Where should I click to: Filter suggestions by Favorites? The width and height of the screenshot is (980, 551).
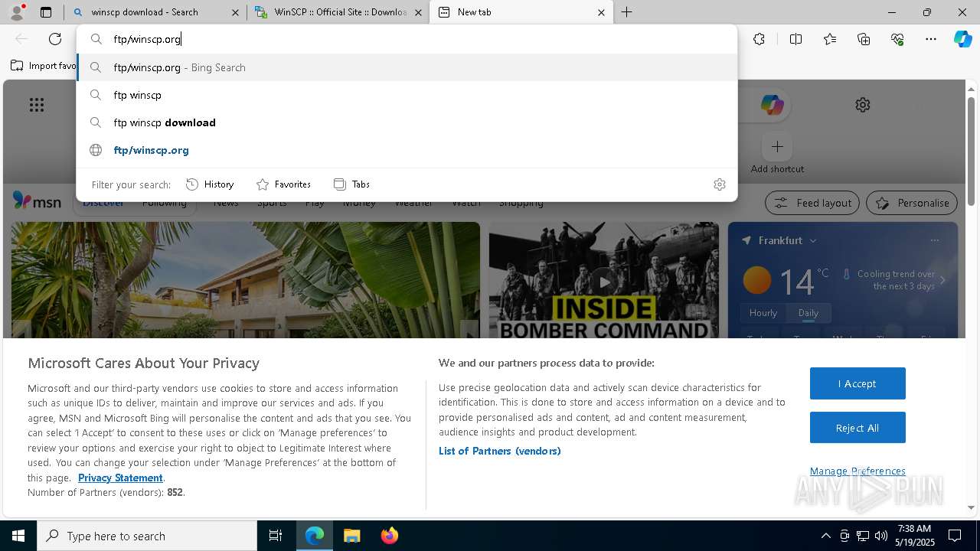tap(283, 184)
